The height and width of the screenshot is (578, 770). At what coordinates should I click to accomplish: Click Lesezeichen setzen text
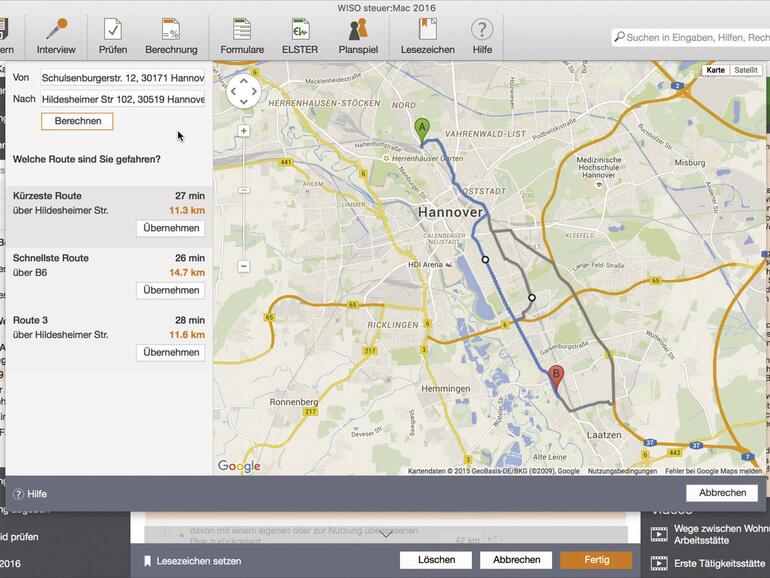(198, 561)
